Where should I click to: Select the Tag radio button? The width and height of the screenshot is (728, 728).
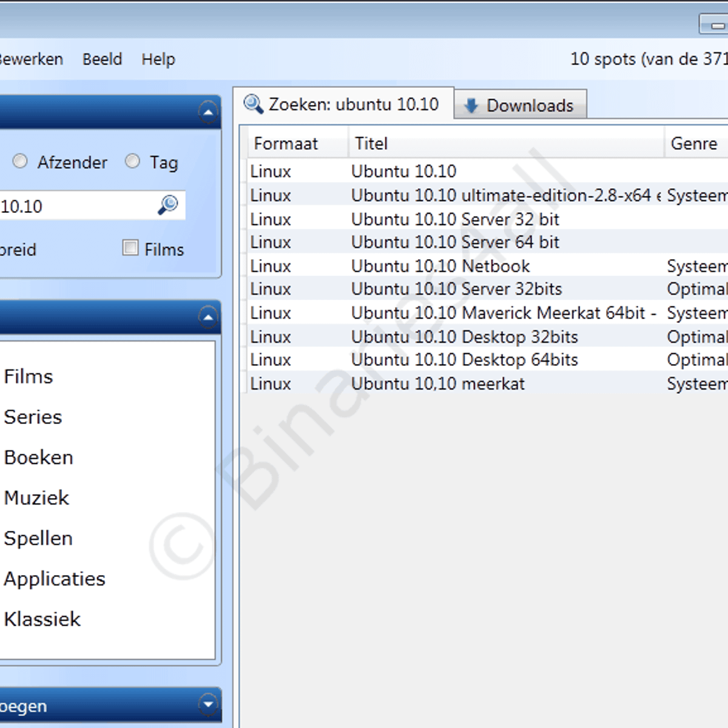tap(132, 161)
